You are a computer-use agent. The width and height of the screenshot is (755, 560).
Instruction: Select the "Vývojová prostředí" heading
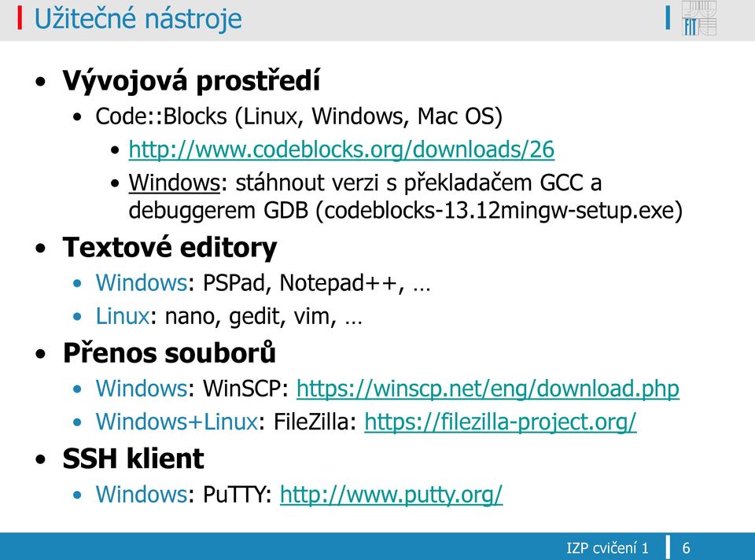[191, 80]
